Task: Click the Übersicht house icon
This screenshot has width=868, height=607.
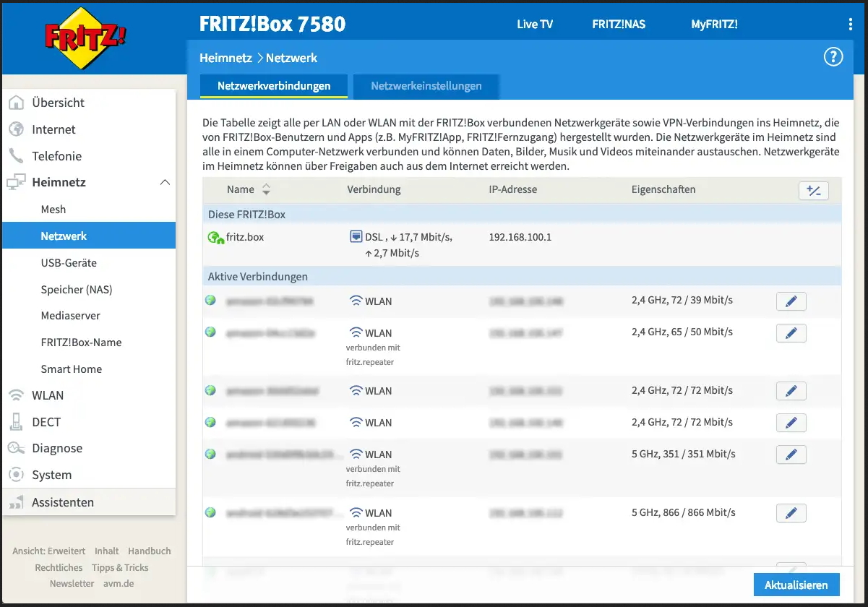Action: pyautogui.click(x=16, y=103)
